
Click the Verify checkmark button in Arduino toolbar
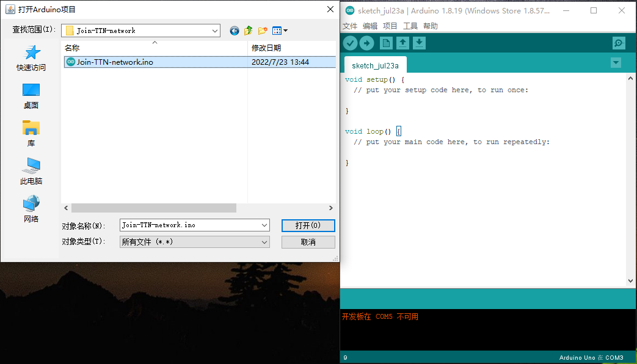point(350,43)
